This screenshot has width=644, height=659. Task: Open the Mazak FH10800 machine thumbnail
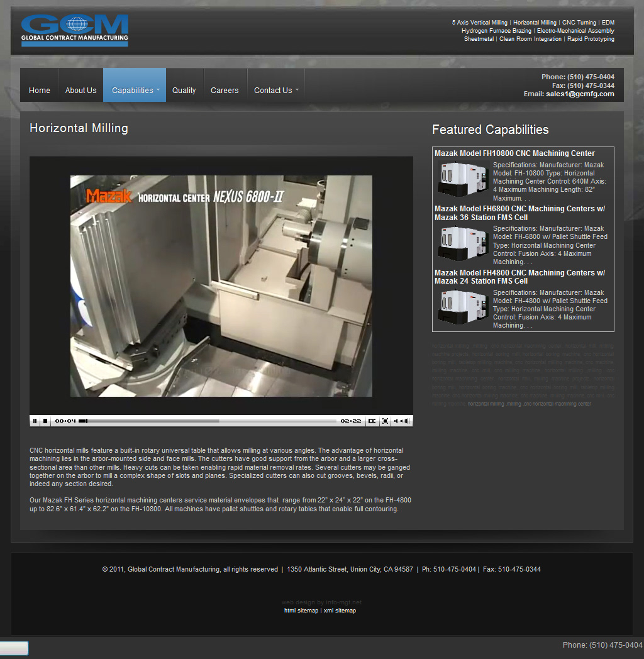pyautogui.click(x=463, y=179)
